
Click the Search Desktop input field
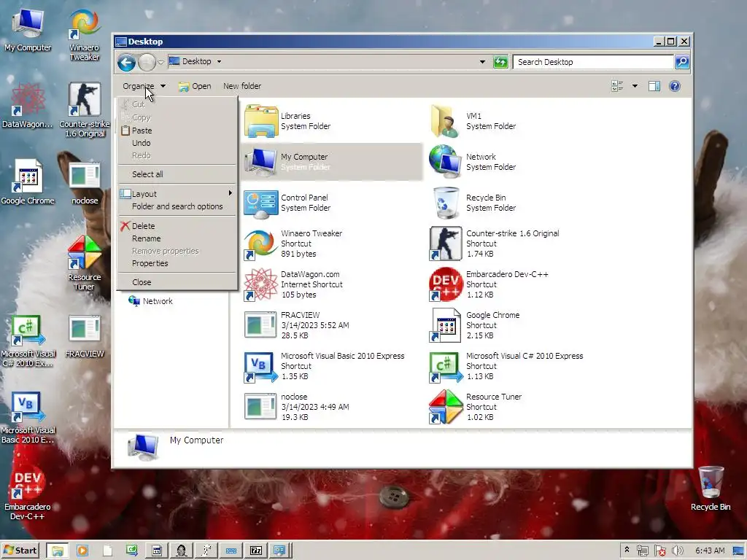(x=593, y=62)
